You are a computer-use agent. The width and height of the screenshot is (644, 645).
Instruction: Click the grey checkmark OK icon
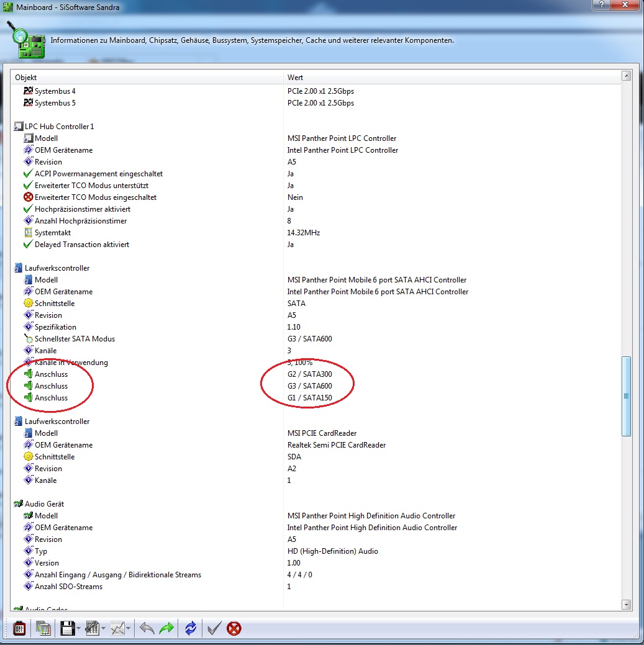click(x=214, y=628)
